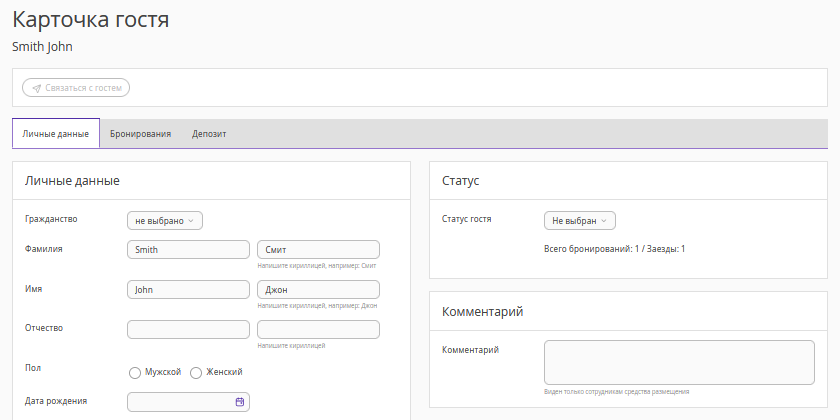
Task: Select the Мужской gender radio button
Action: pyautogui.click(x=135, y=373)
